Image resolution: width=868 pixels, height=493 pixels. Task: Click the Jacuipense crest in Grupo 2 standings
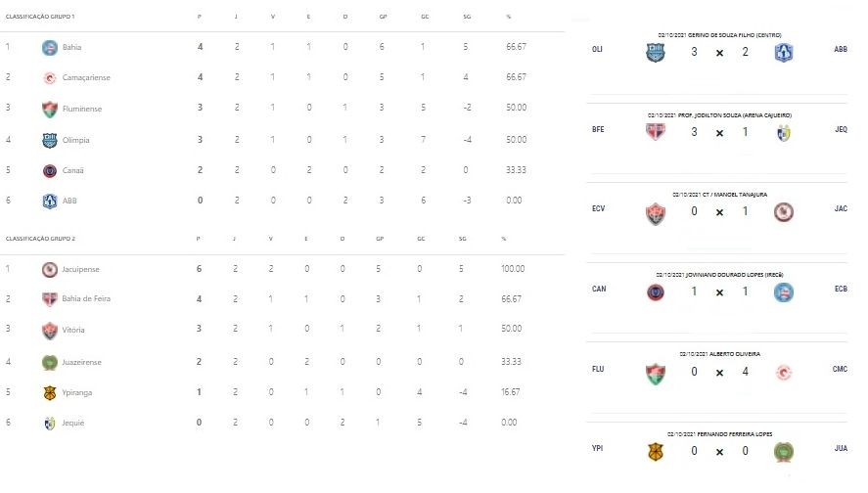[x=49, y=269]
